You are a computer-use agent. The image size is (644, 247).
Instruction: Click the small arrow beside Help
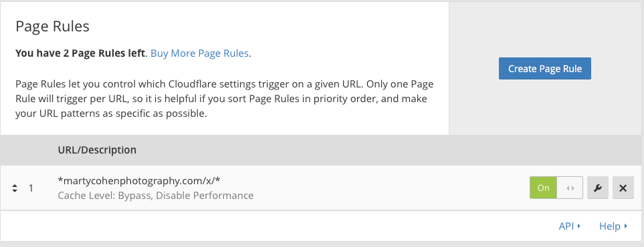point(626,226)
